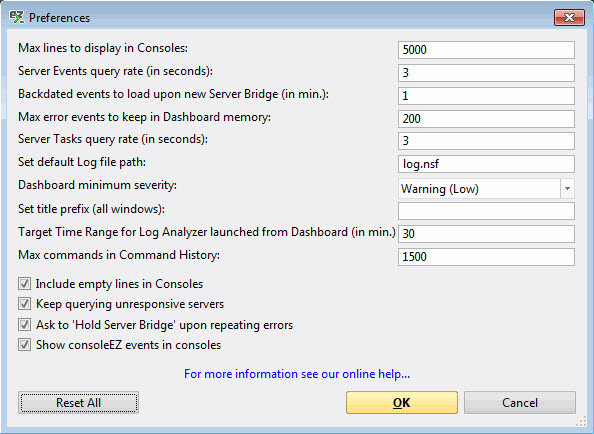Confirm settings with the OK button

coord(402,403)
